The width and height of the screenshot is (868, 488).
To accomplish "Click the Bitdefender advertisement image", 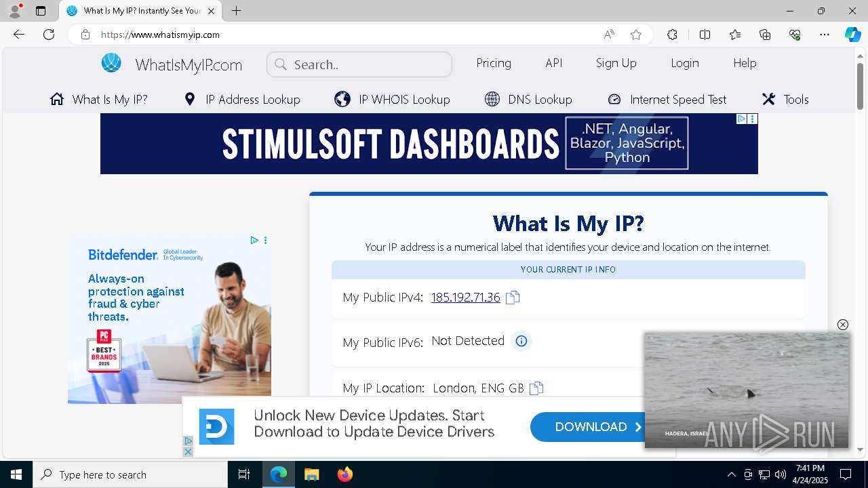I will [170, 319].
